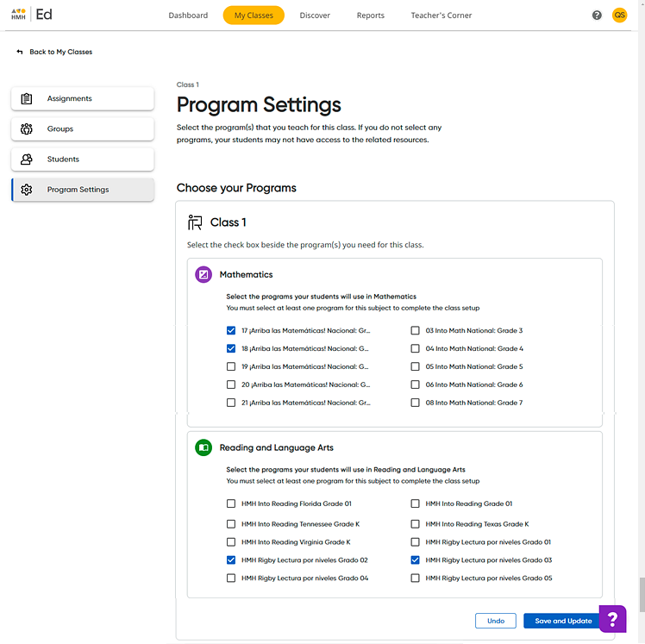Viewport: 645px width, 644px height.
Task: Check the HMH Into Reading Grade 01 box
Action: point(415,503)
